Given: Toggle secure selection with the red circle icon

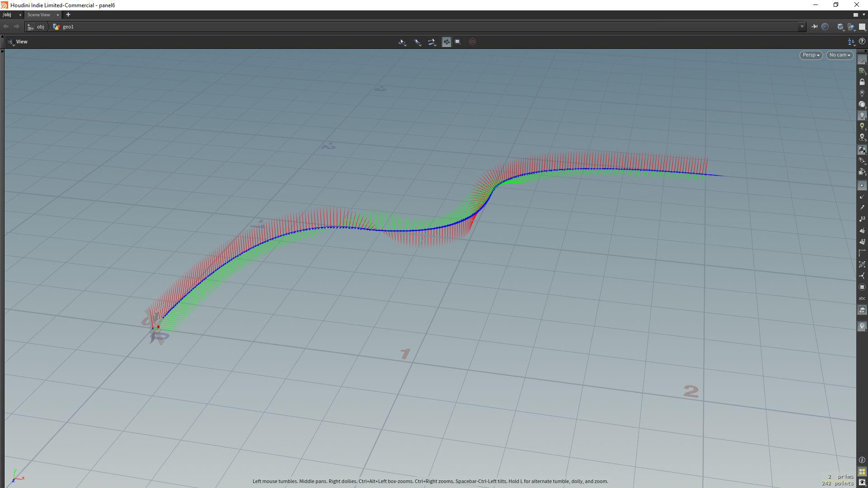Looking at the screenshot, I should click(472, 42).
